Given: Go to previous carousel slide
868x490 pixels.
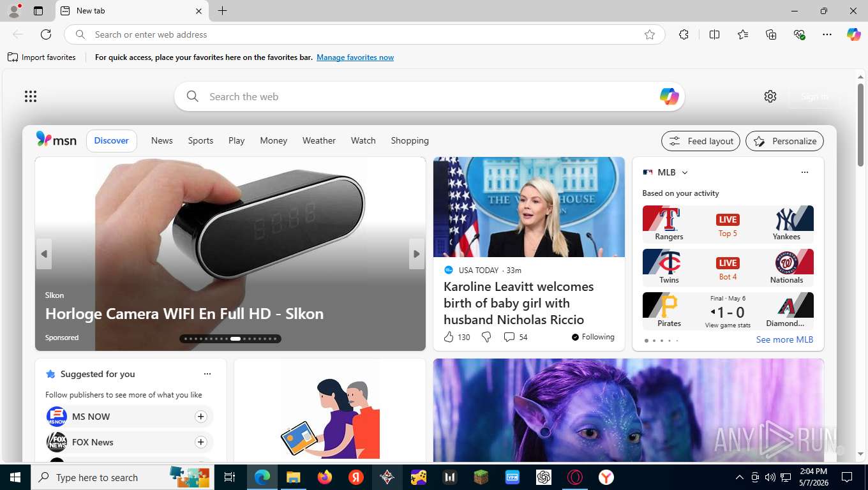Looking at the screenshot, I should tap(43, 254).
